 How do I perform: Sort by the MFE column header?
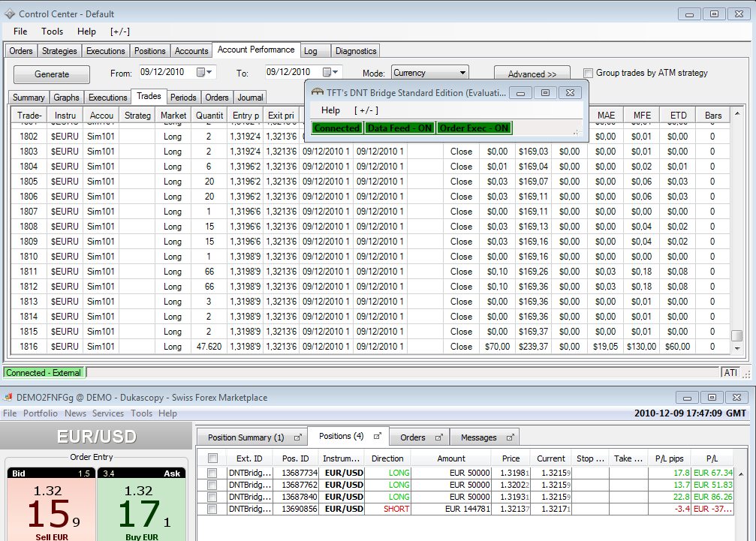point(642,115)
